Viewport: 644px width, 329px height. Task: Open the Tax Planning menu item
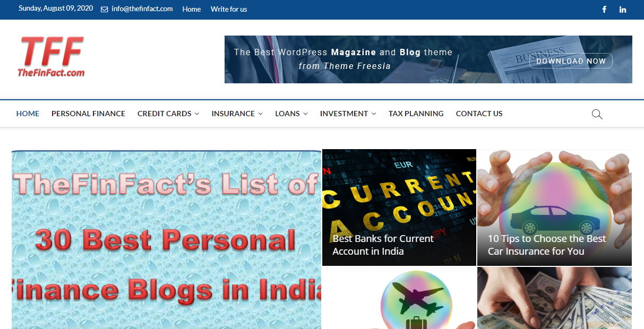tap(416, 114)
